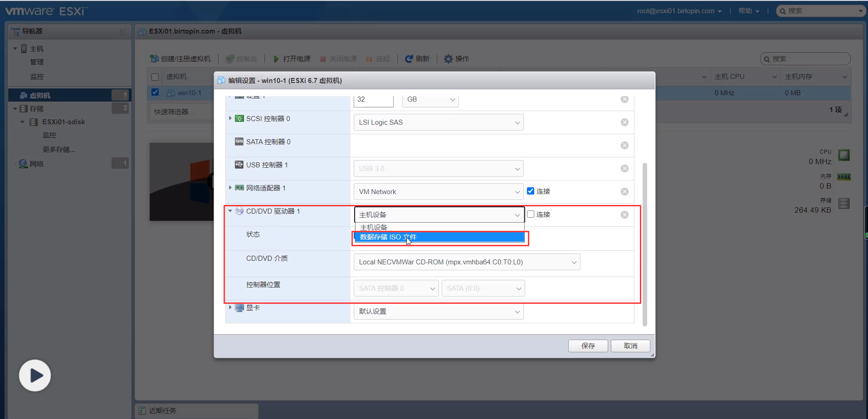Toggle the select-all 虚拟机 header checkbox
The width and height of the screenshot is (868, 419).
155,77
